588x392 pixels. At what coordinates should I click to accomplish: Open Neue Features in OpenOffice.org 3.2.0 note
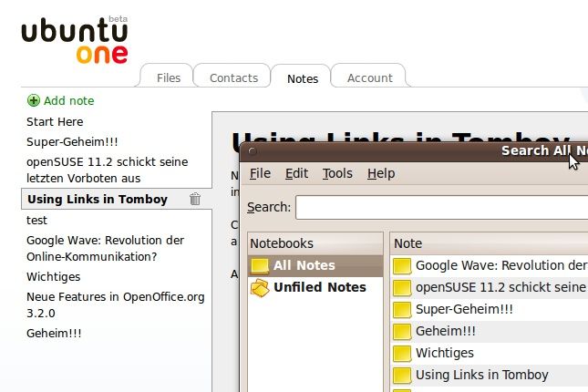pyautogui.click(x=116, y=305)
